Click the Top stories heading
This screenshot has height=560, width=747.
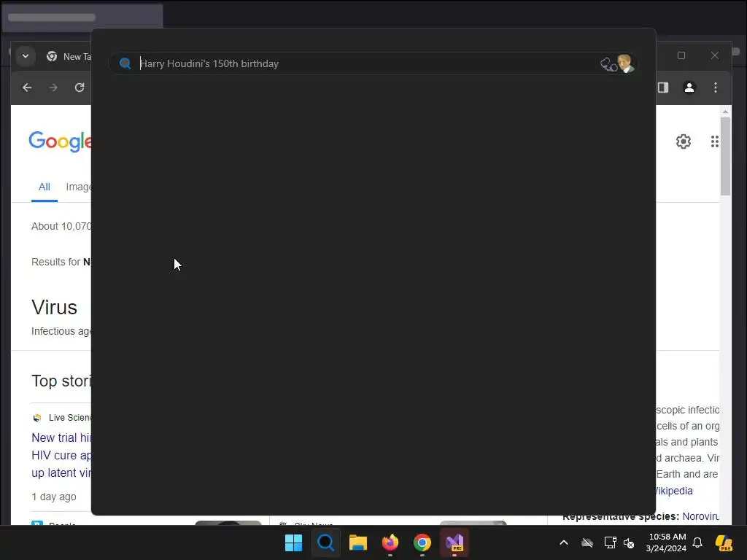click(61, 381)
